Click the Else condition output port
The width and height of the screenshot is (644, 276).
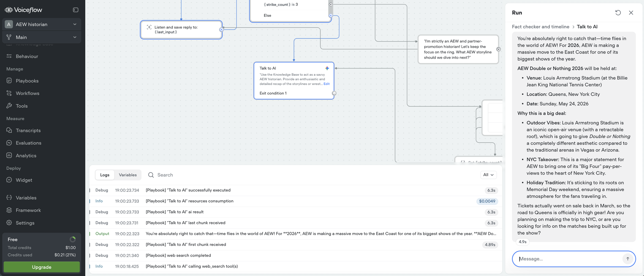pyautogui.click(x=331, y=15)
